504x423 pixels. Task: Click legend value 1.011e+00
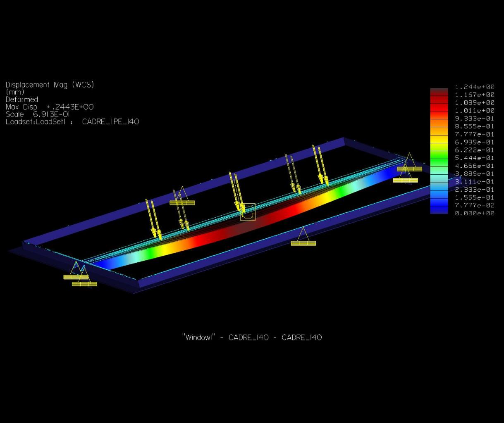click(475, 111)
